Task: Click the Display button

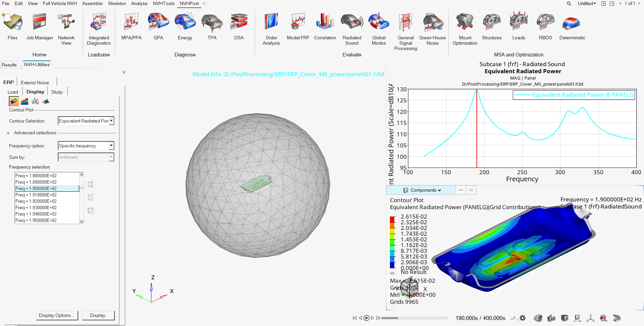Action: point(98,315)
